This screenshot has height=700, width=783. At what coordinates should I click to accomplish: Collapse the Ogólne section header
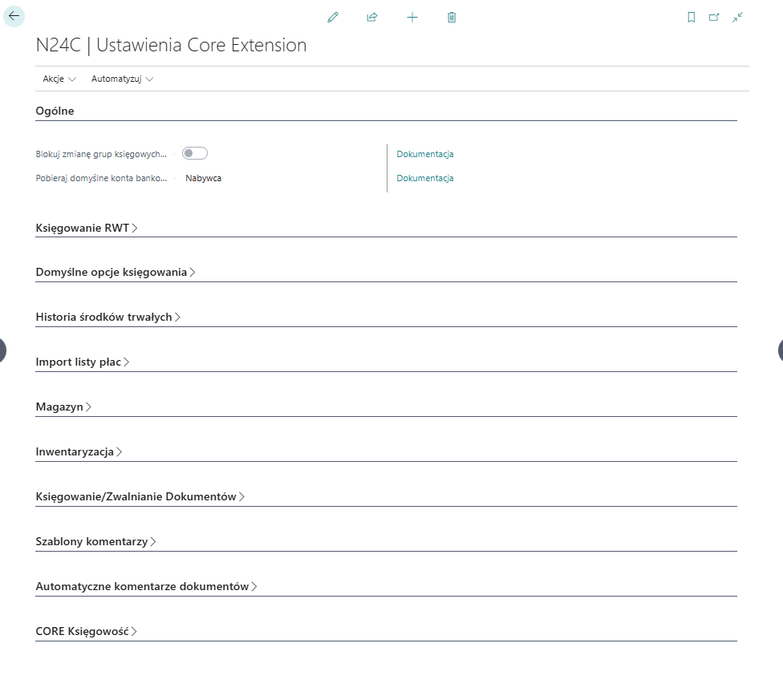[x=55, y=111]
